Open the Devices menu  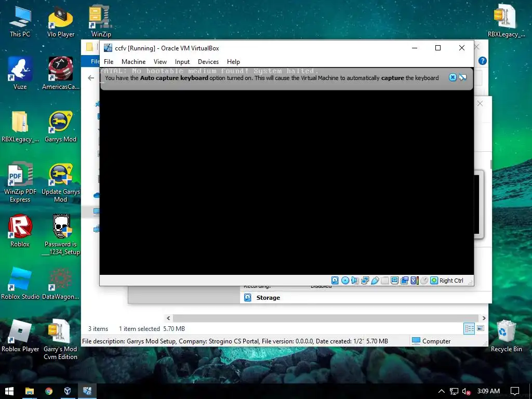click(208, 62)
